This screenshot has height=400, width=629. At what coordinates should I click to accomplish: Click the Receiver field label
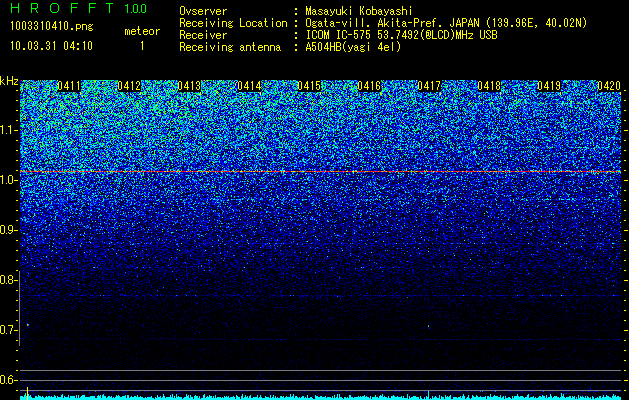click(x=203, y=35)
